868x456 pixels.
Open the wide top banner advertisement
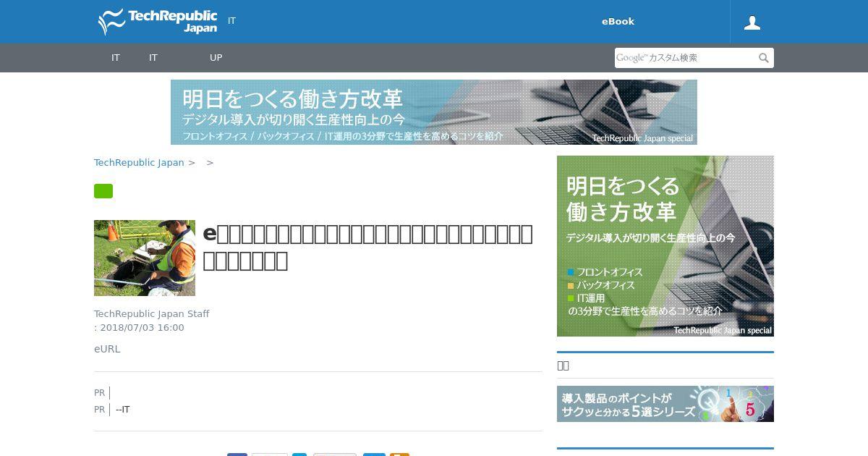click(434, 112)
